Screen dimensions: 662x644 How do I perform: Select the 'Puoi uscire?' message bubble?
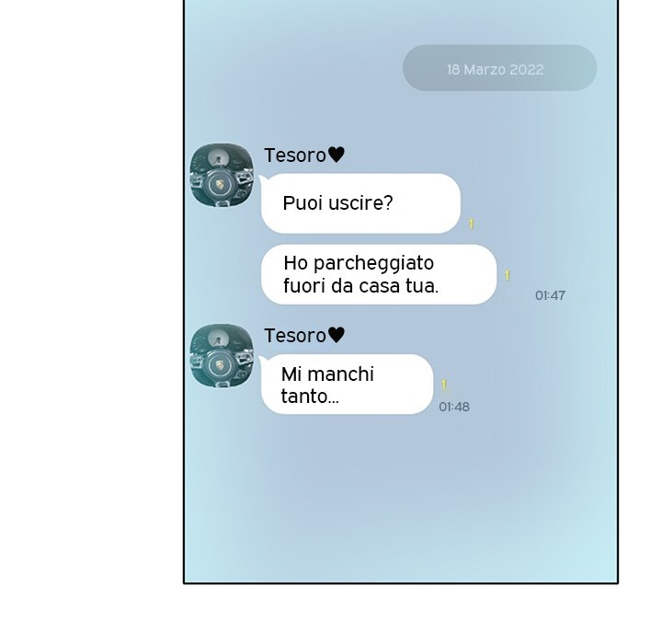click(360, 203)
